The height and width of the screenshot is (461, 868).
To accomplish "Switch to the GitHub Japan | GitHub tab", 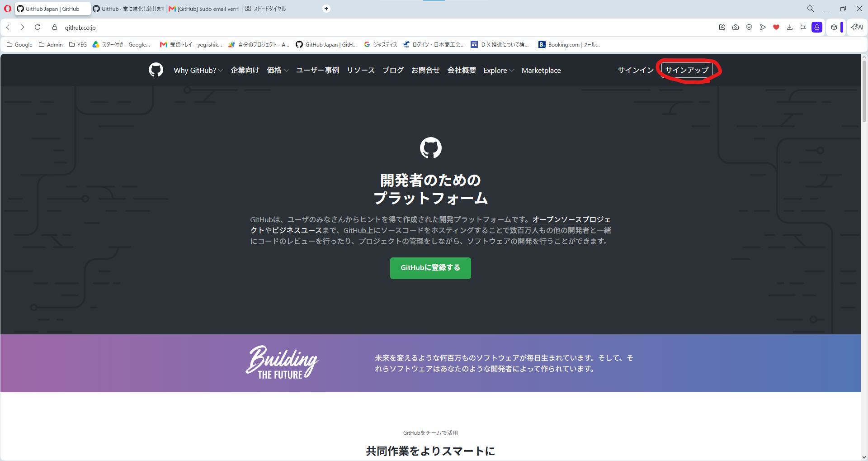I will coord(52,9).
